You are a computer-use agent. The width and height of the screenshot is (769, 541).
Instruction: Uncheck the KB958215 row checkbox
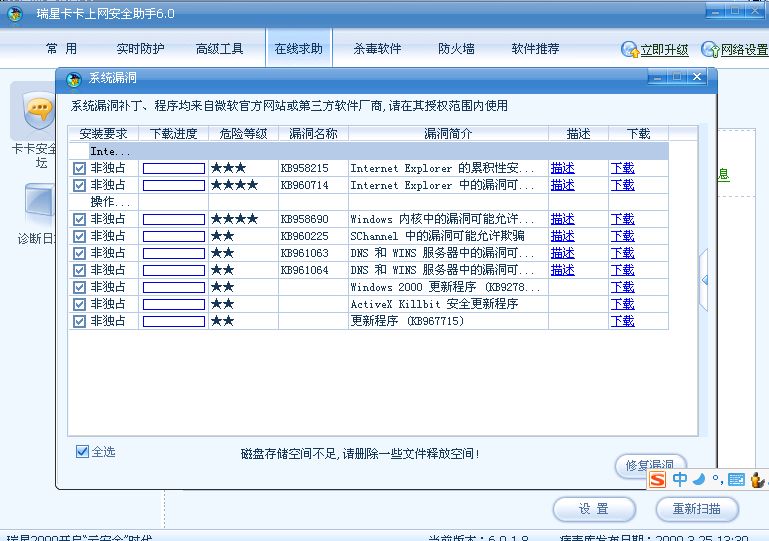click(x=79, y=169)
